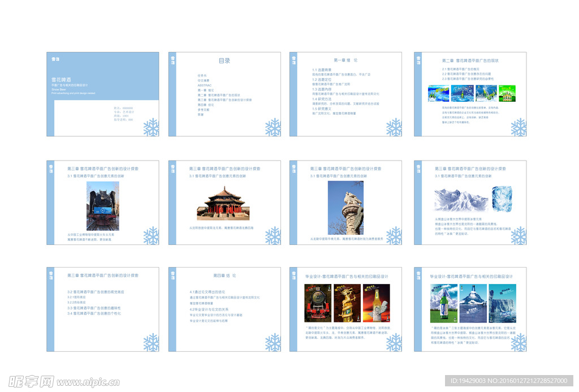This screenshot has width=579, height=392.
Task: Click the snowflake on the cover slide
Action: (x=152, y=127)
